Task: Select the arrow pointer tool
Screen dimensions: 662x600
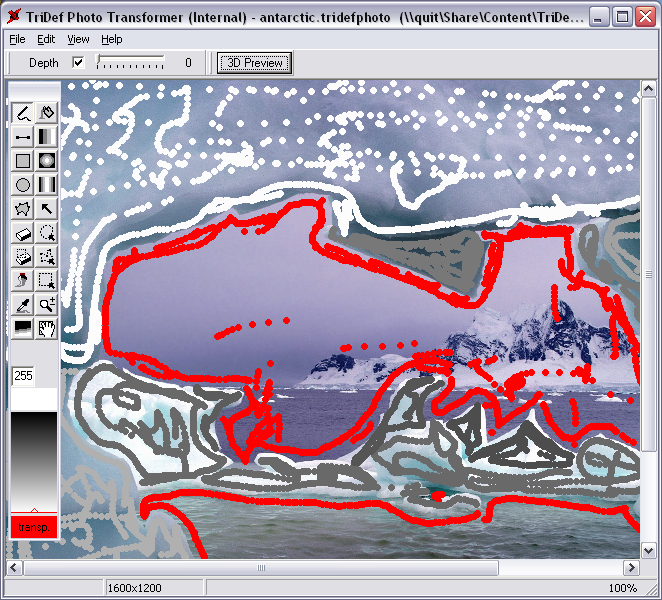Action: click(46, 209)
